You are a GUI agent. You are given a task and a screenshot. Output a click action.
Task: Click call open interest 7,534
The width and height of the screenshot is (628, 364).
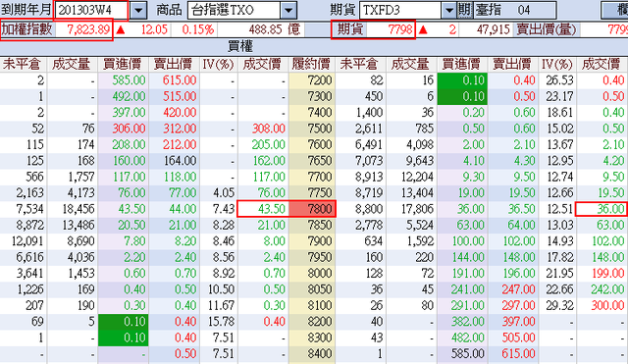pos(29,209)
